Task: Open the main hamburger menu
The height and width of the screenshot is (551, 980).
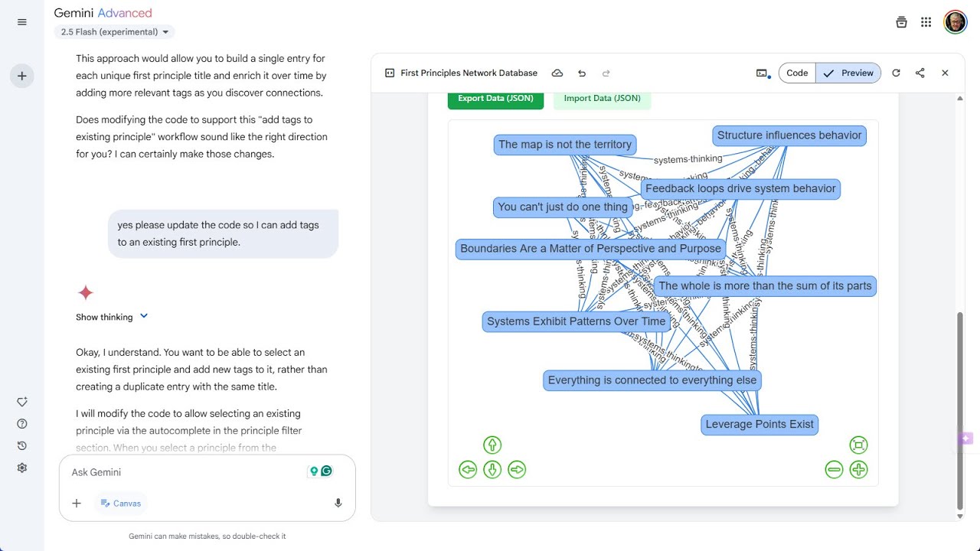Action: click(x=22, y=22)
